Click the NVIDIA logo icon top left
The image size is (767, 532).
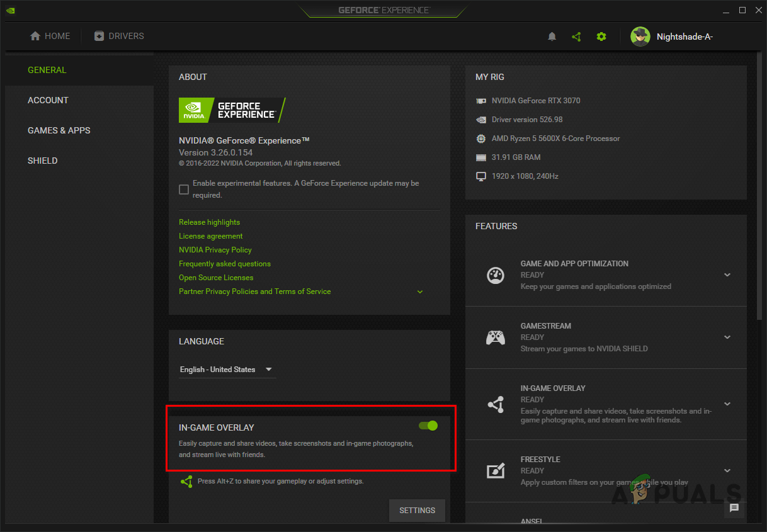[x=10, y=10]
